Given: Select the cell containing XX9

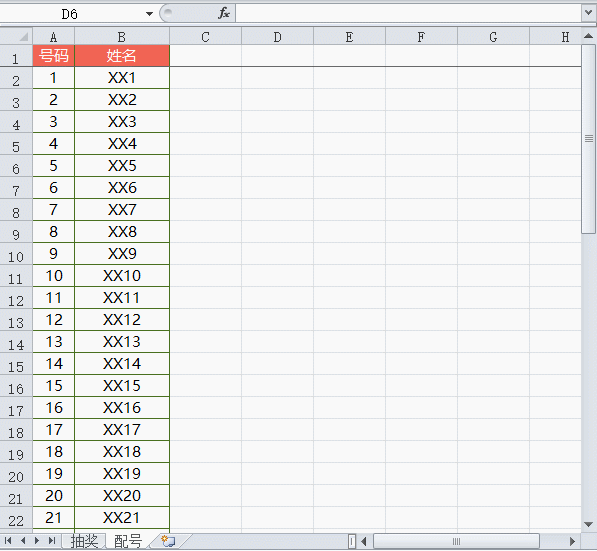Looking at the screenshot, I should click(122, 254).
